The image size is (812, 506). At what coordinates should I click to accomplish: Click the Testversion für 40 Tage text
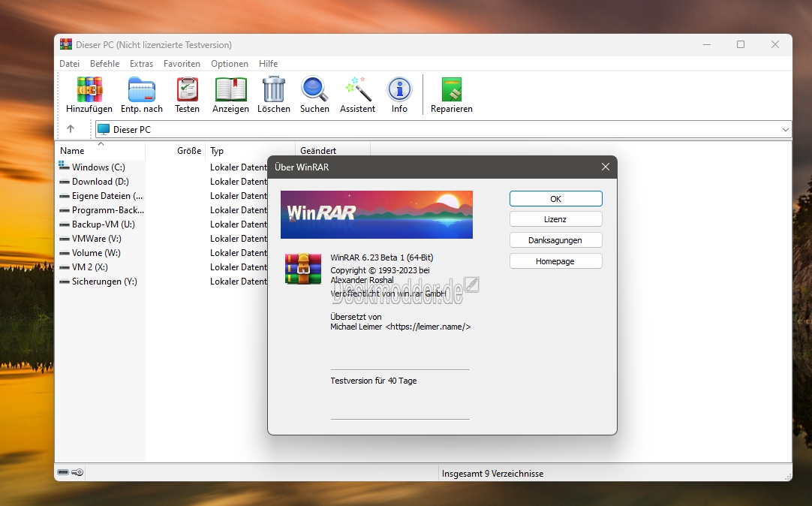coord(374,381)
